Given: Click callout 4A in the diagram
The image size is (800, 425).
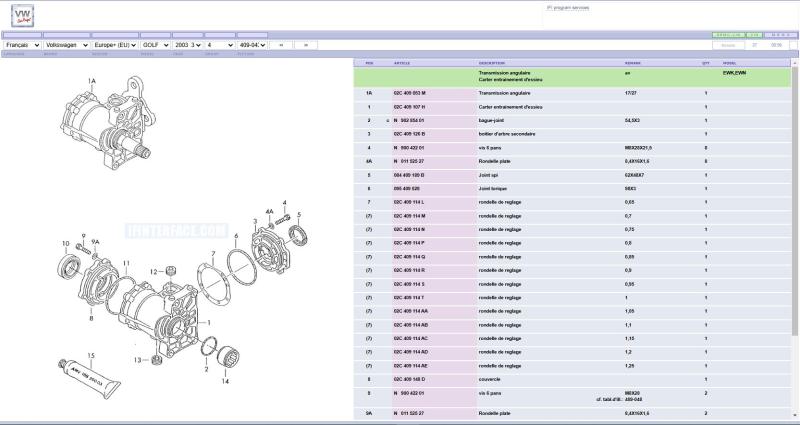Looking at the screenshot, I should click(x=269, y=211).
